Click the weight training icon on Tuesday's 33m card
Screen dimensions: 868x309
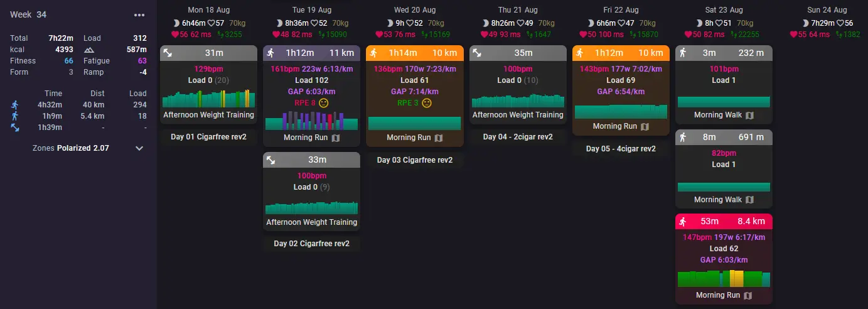click(271, 160)
